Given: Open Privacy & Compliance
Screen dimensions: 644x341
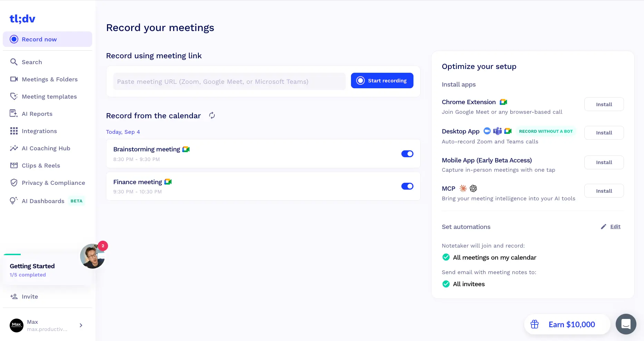Looking at the screenshot, I should point(48,183).
